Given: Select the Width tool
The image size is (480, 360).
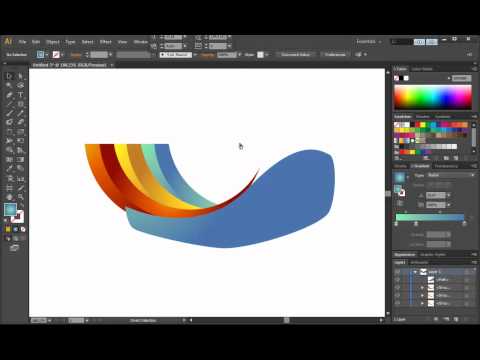Looking at the screenshot, I should point(9,141).
